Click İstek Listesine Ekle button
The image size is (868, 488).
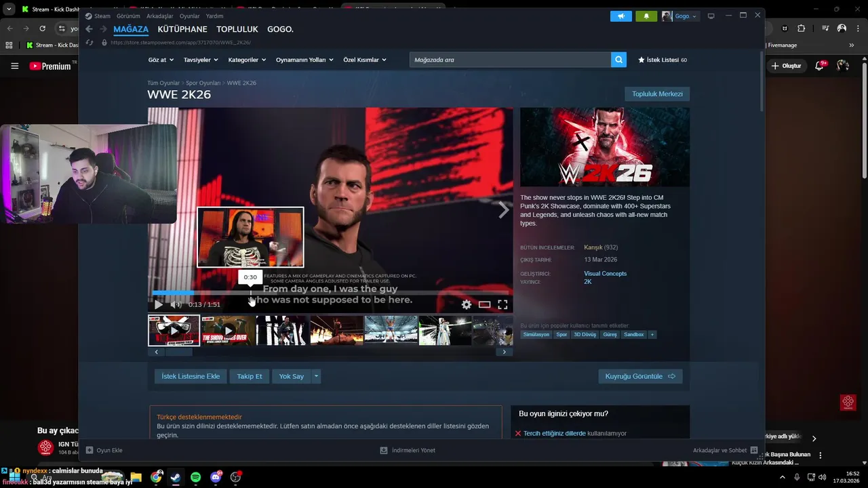point(191,376)
